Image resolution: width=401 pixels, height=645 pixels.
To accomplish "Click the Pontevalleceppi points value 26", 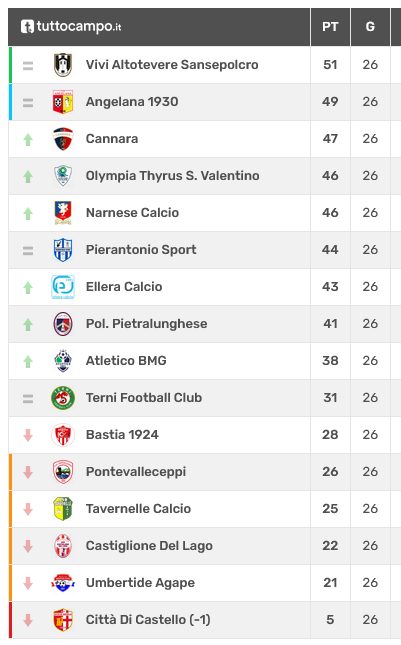I will tap(330, 472).
